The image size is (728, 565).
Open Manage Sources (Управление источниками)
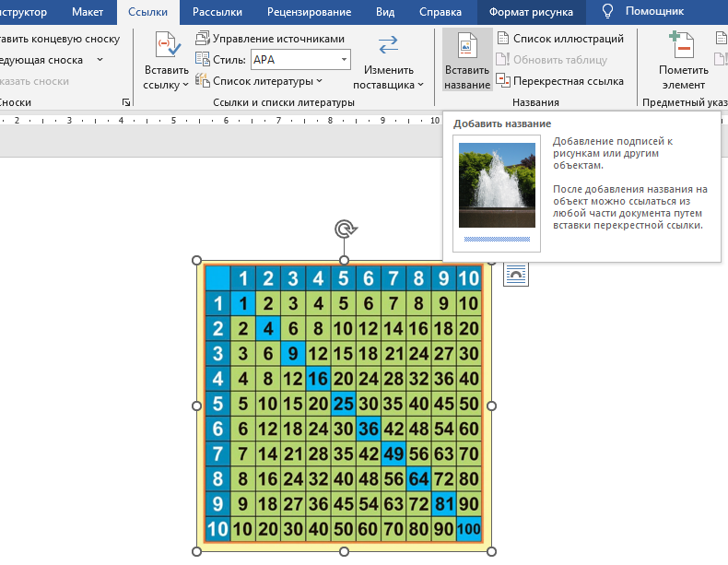coord(270,39)
